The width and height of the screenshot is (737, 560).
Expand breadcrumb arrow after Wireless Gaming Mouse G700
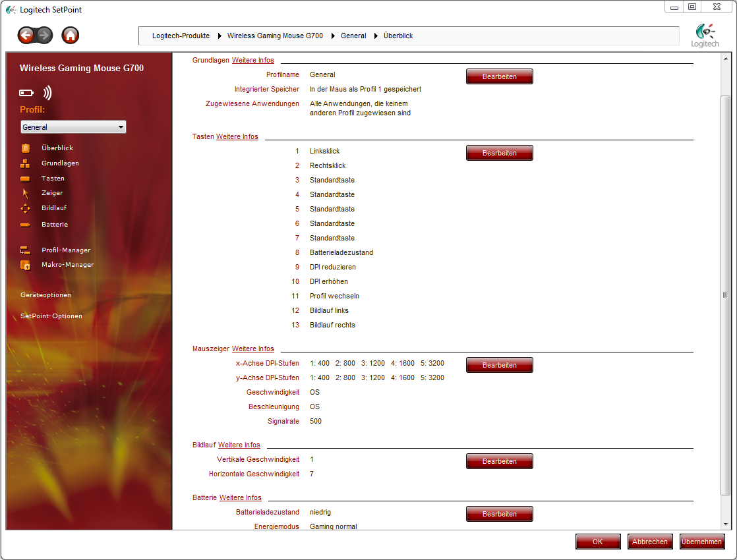click(x=332, y=36)
